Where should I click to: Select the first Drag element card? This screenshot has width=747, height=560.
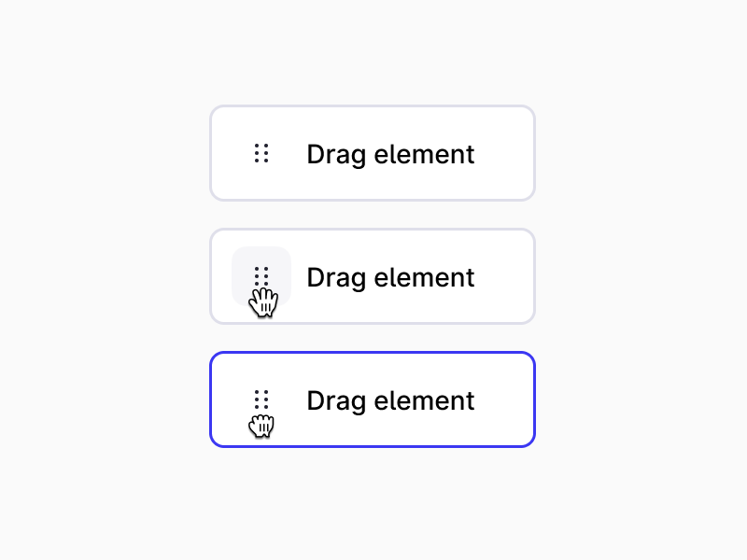[372, 153]
